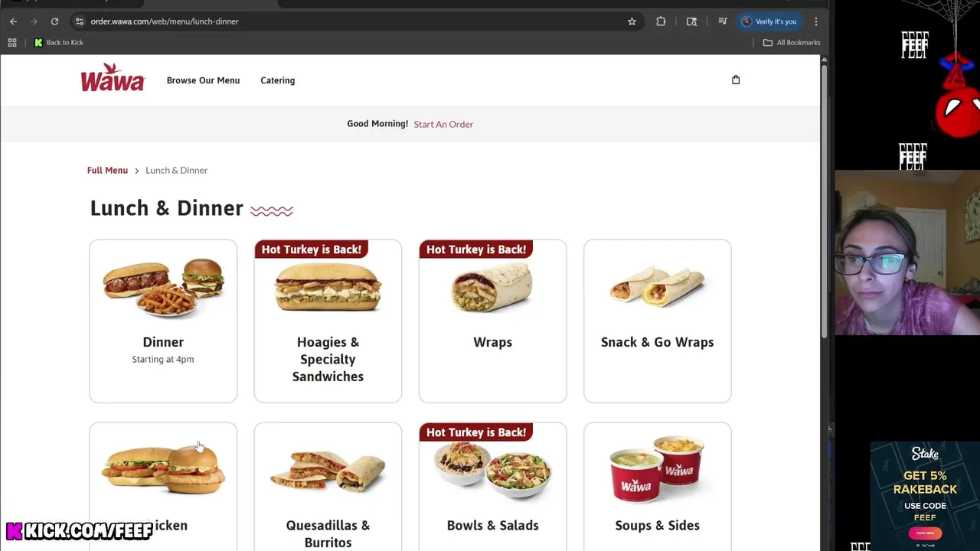This screenshot has height=551, width=980.
Task: Click the Start An Order link
Action: click(443, 124)
